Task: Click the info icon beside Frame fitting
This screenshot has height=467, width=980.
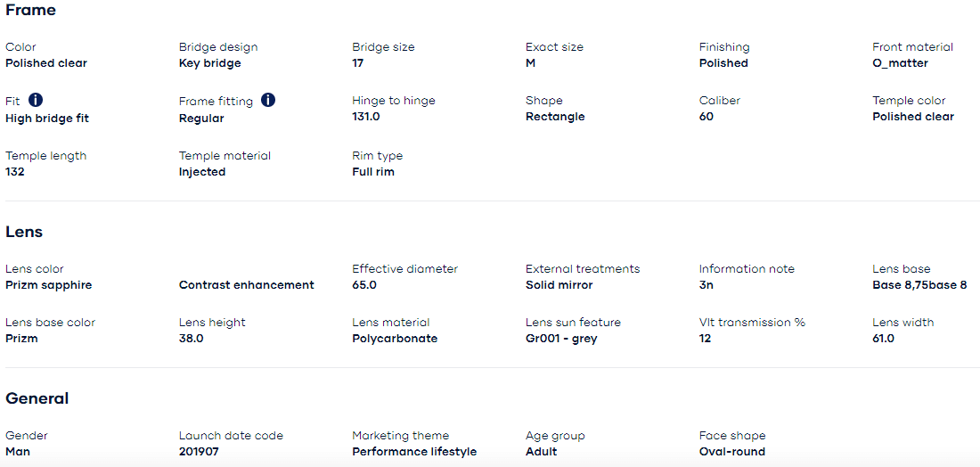Action: click(268, 100)
